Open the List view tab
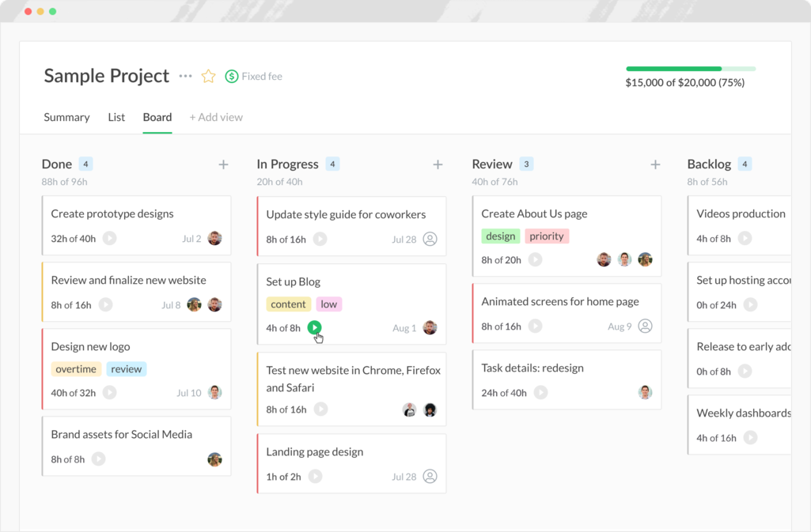Screen dimensions: 811x532 click(x=116, y=117)
